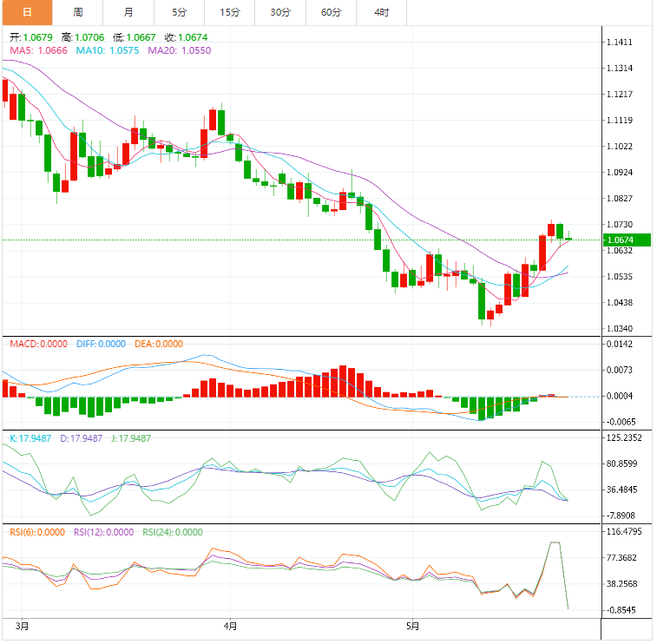
Task: Click the green 1.0674 current price tag
Action: (627, 240)
